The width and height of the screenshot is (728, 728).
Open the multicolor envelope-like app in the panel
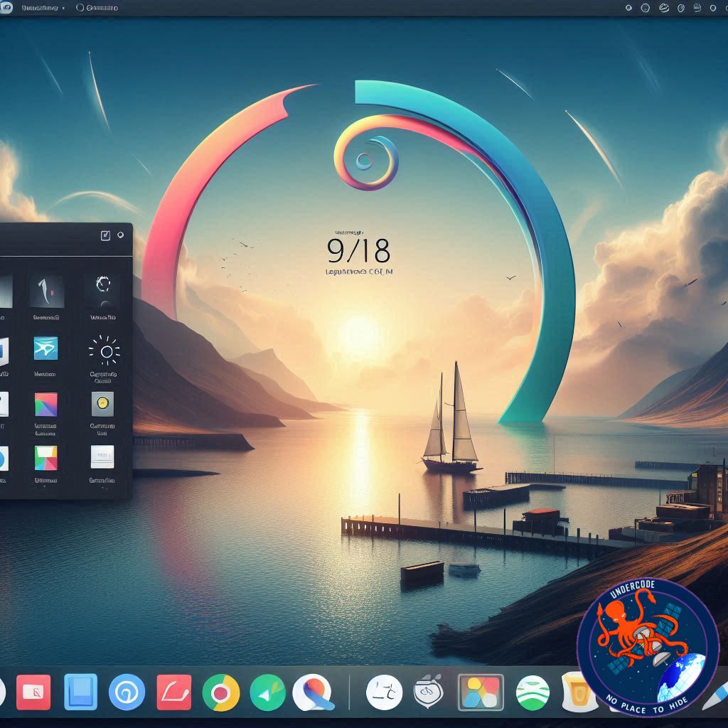tap(46, 459)
